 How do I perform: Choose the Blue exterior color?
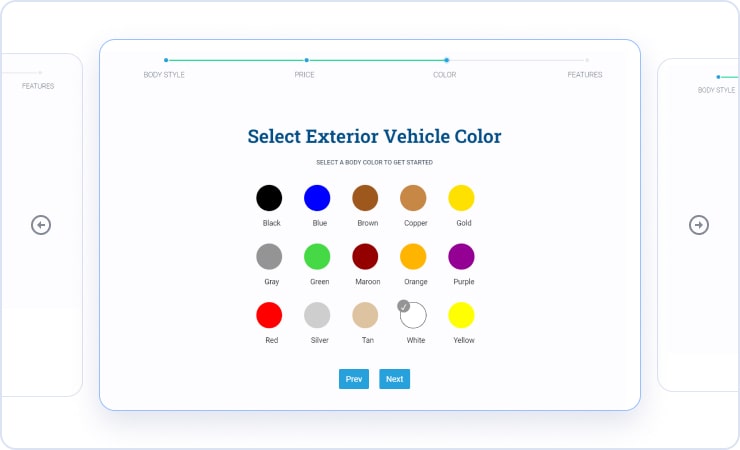[317, 198]
